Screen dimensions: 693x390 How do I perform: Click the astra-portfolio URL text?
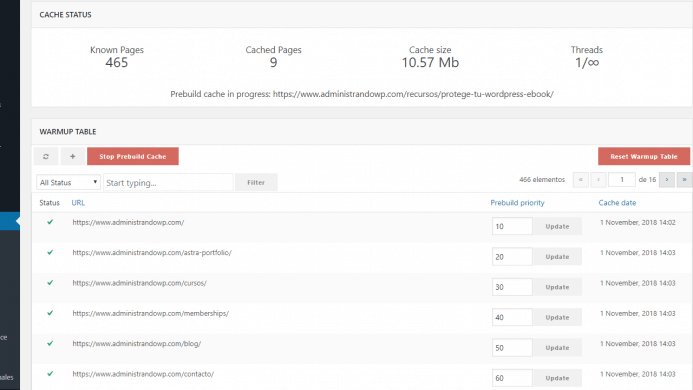152,252
